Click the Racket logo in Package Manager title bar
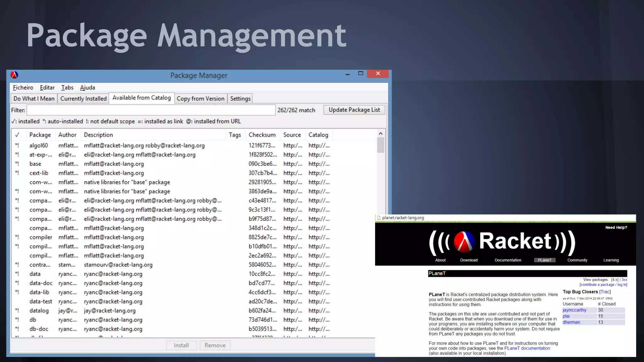Viewport: 644px width, 362px height. coord(14,75)
